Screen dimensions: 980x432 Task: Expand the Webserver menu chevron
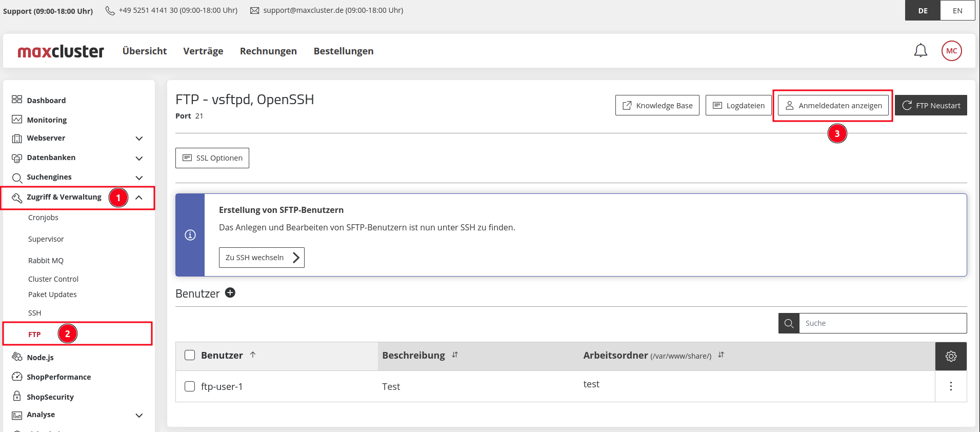pos(139,139)
